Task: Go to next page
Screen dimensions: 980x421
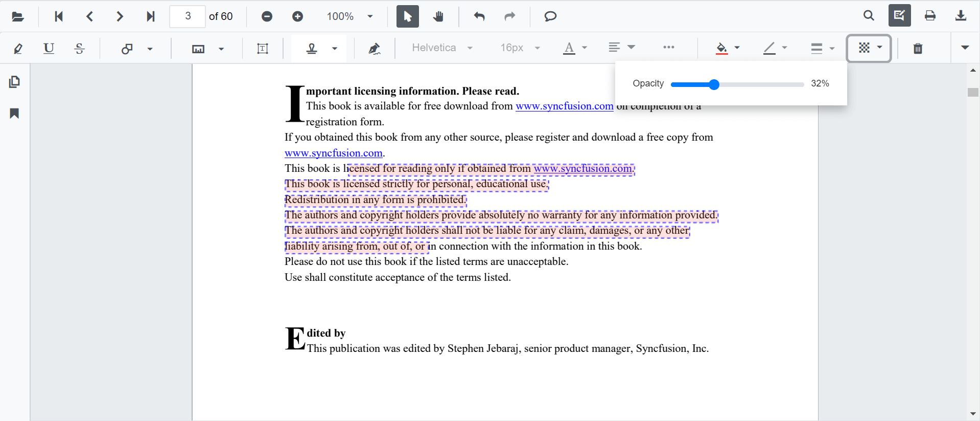Action: point(120,16)
